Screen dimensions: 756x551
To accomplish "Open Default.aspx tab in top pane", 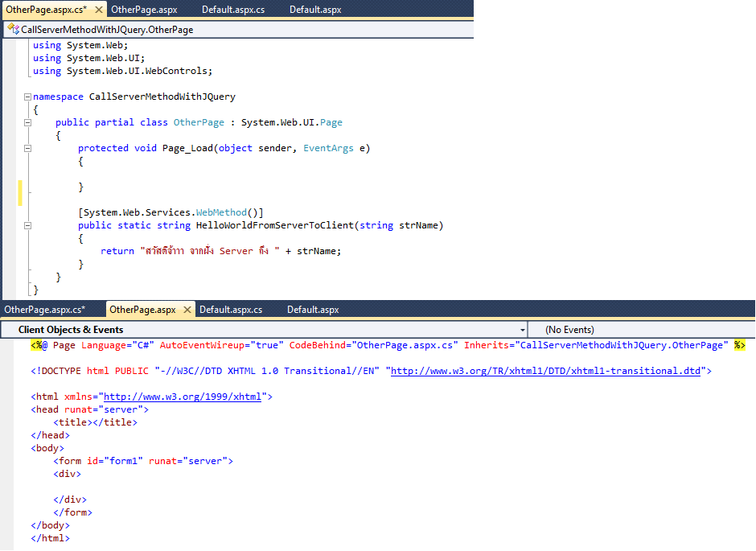I will [x=315, y=10].
